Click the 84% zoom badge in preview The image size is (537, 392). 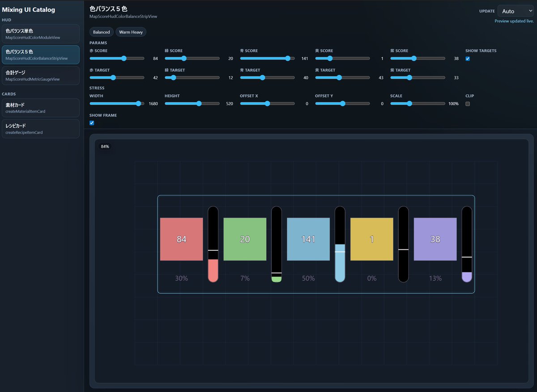[x=105, y=147]
